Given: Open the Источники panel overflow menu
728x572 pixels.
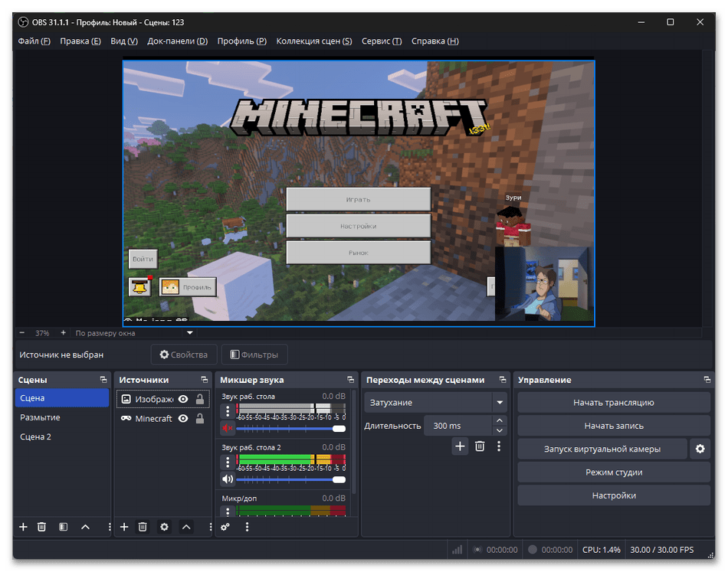Looking at the screenshot, I should click(210, 527).
